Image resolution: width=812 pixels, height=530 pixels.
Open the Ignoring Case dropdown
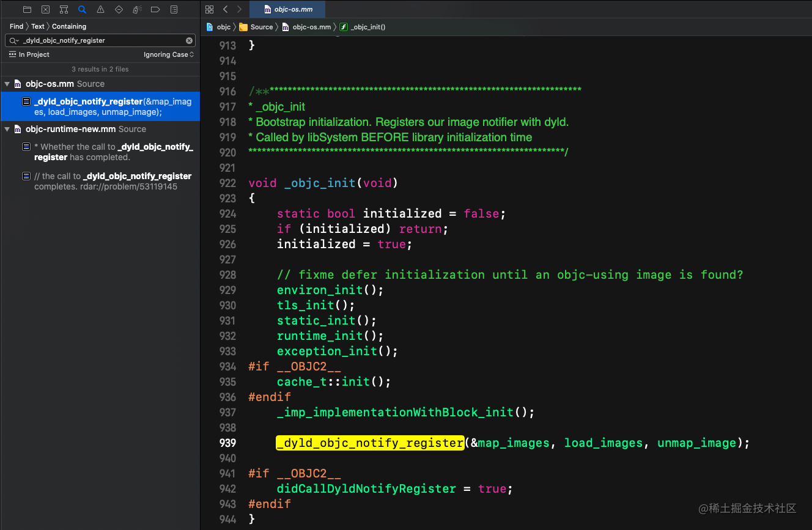(x=169, y=54)
